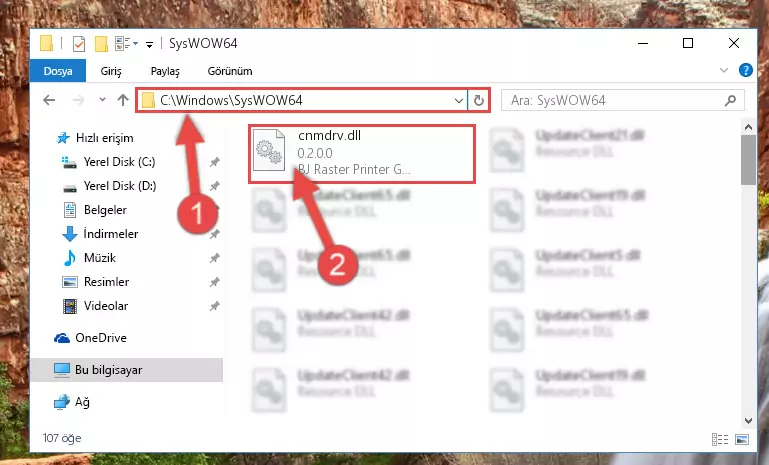Open Müzik folder in sidebar
This screenshot has height=465, width=769.
click(100, 258)
